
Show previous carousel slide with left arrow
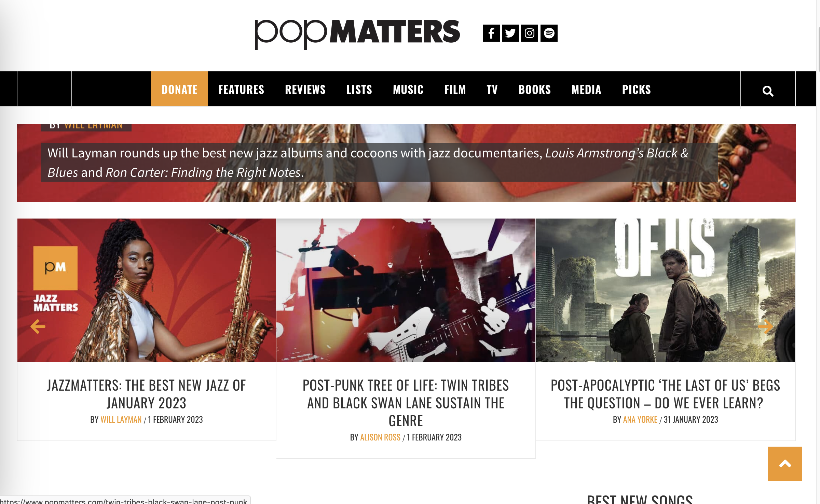tap(38, 326)
